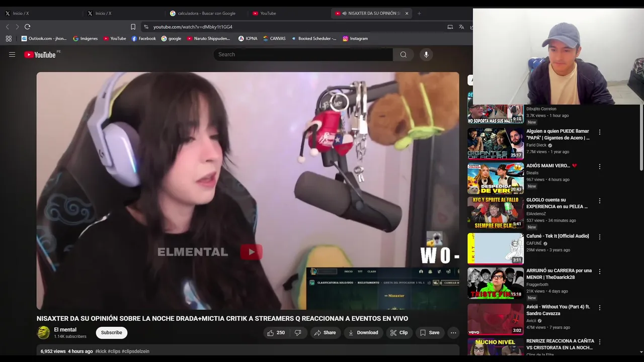Click the ELMENTAL watermark play button in video
This screenshot has width=644, height=362.
(x=252, y=252)
